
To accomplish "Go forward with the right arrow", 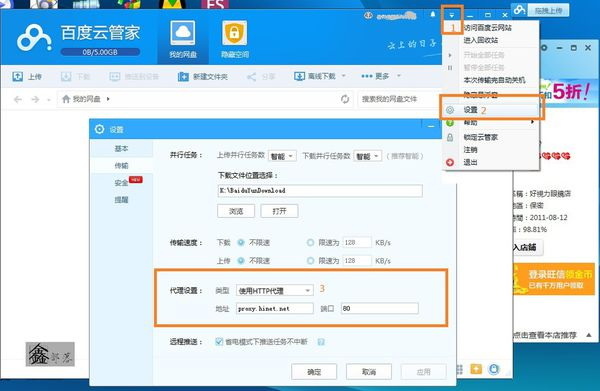I will click(x=35, y=99).
